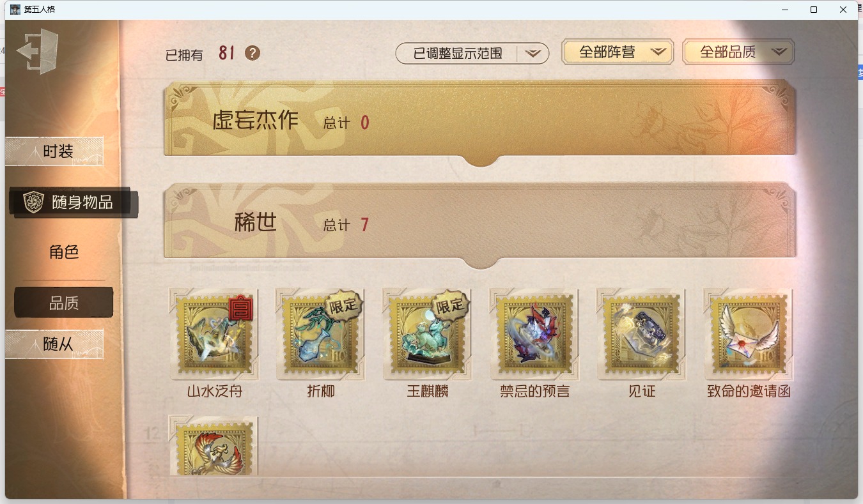The height and width of the screenshot is (504, 863).
Task: Open the question mark help icon
Action: [x=253, y=53]
